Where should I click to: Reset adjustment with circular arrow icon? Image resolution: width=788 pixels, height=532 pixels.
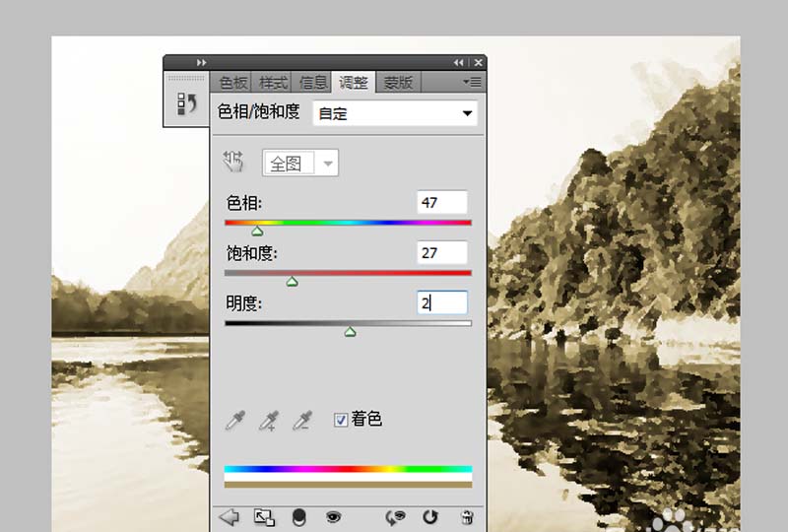pos(430,517)
